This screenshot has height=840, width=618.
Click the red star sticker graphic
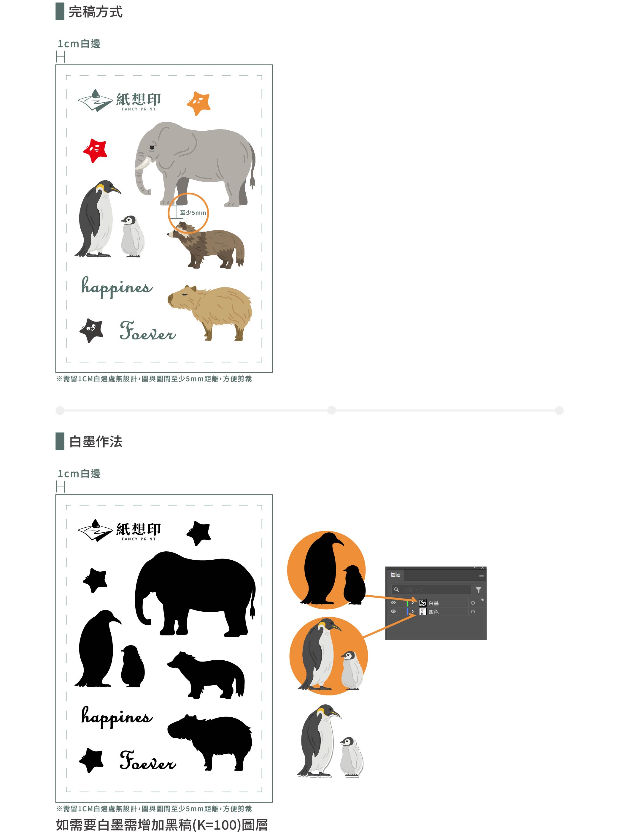coord(95,151)
